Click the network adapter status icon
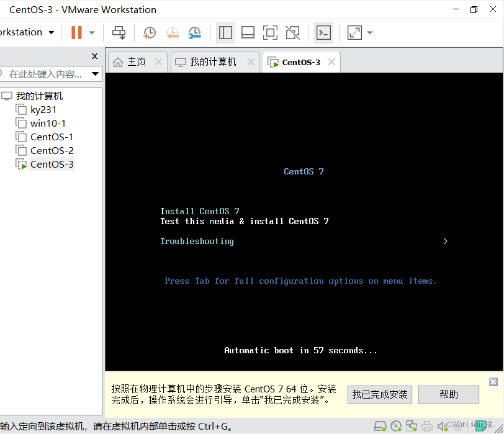The image size is (504, 434). click(x=412, y=427)
